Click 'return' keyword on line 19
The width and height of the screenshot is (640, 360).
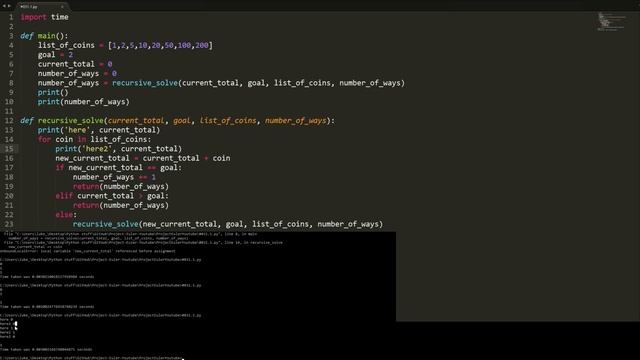86,187
